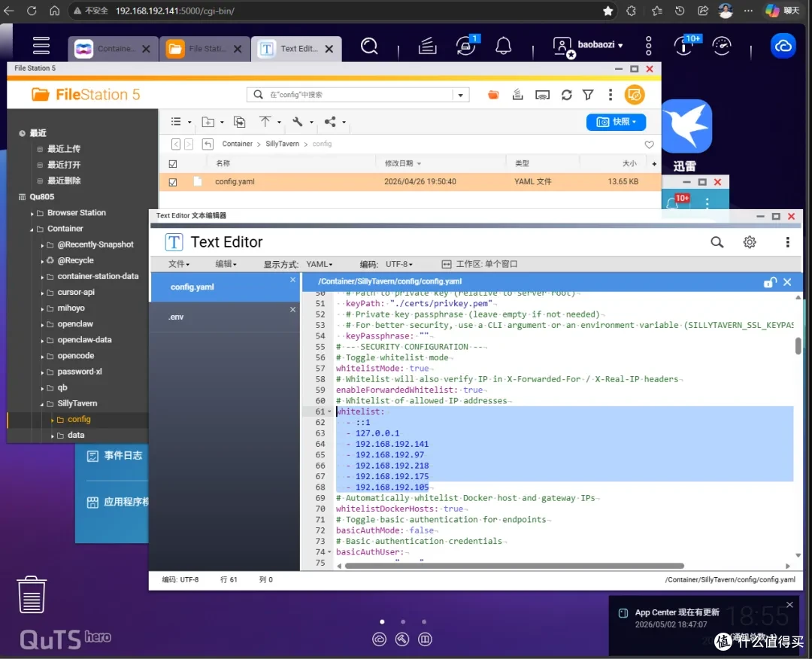Image resolution: width=812 pixels, height=659 pixels.
Task: Open the info icon with 10+ badge
Action: tap(685, 46)
